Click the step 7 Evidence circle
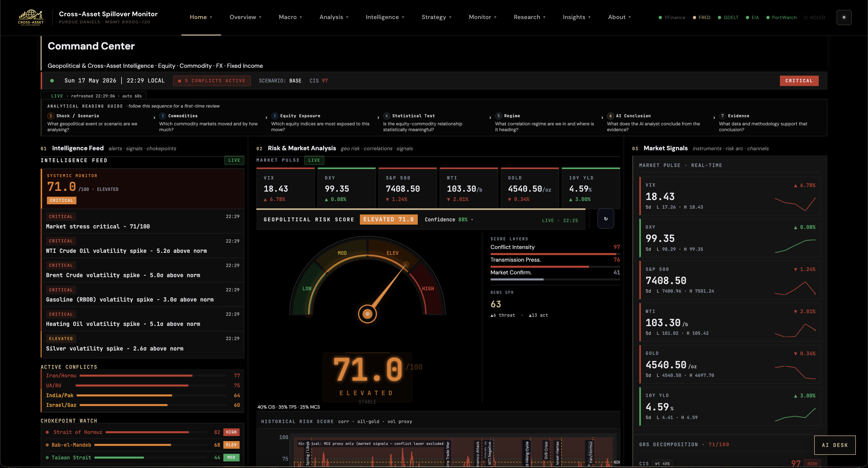Image resolution: width=868 pixels, height=468 pixels. pos(722,116)
